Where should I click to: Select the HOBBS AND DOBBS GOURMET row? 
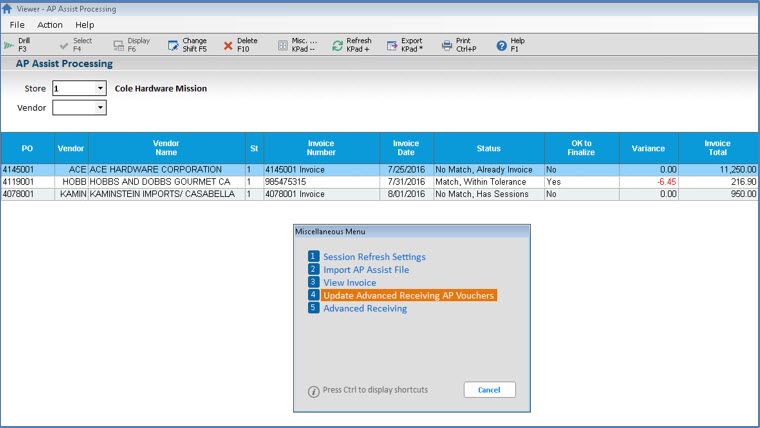click(x=166, y=182)
